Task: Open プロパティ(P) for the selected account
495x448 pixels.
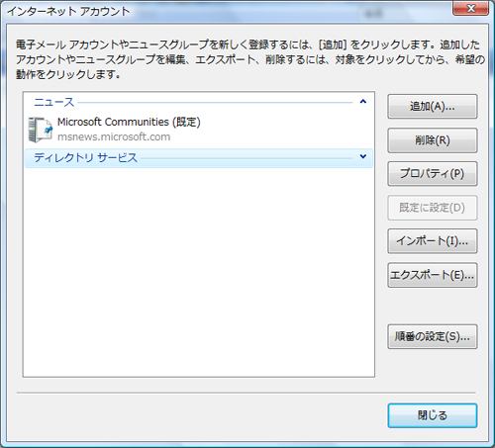Action: pyautogui.click(x=433, y=174)
